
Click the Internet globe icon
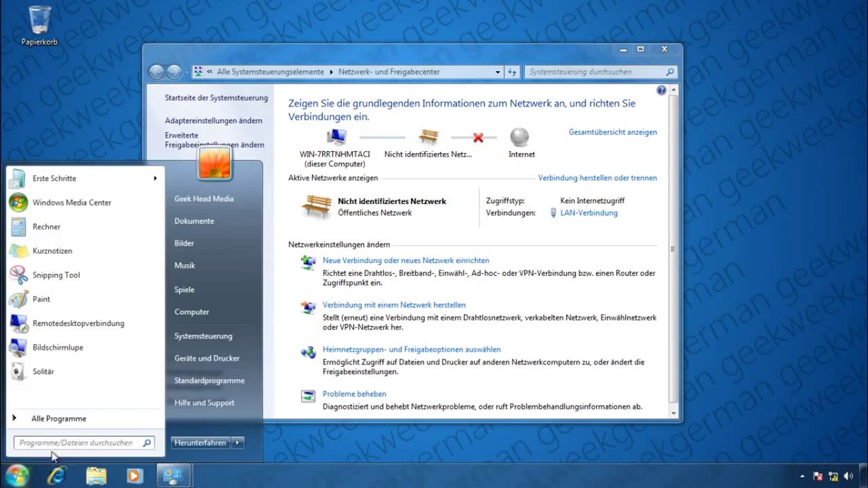519,138
